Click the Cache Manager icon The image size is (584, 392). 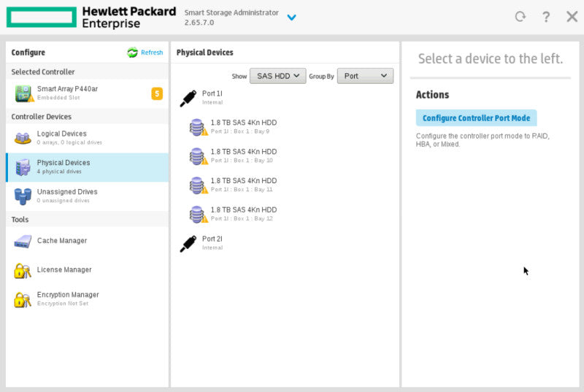click(x=23, y=241)
